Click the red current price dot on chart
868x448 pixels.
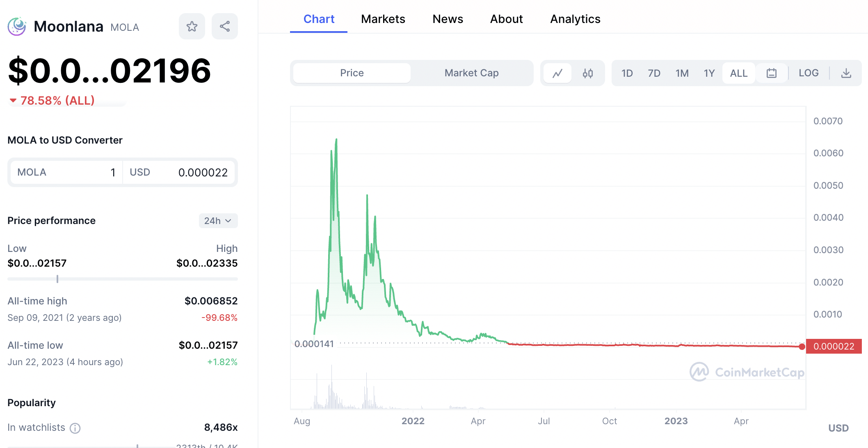click(802, 347)
